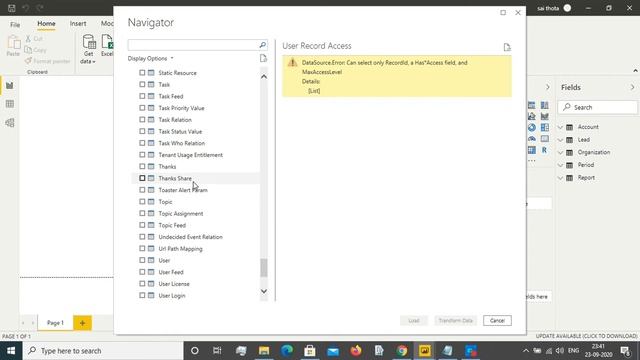Click the Windows Start button
Image resolution: width=640 pixels, height=360 pixels.
(x=11, y=351)
